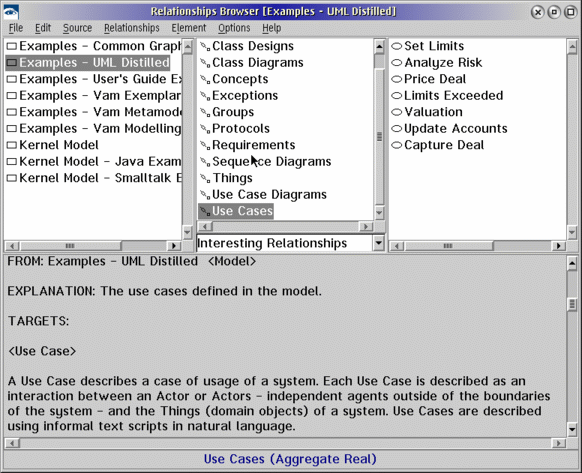This screenshot has width=582, height=473.
Task: Click the model icon beside Examples - Vam Exemplar
Action: (x=12, y=95)
